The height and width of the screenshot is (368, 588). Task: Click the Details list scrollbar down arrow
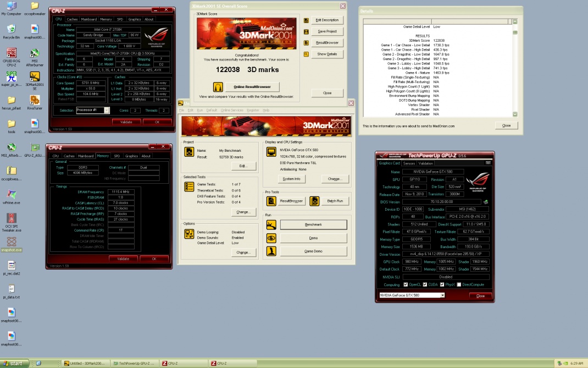[x=515, y=114]
